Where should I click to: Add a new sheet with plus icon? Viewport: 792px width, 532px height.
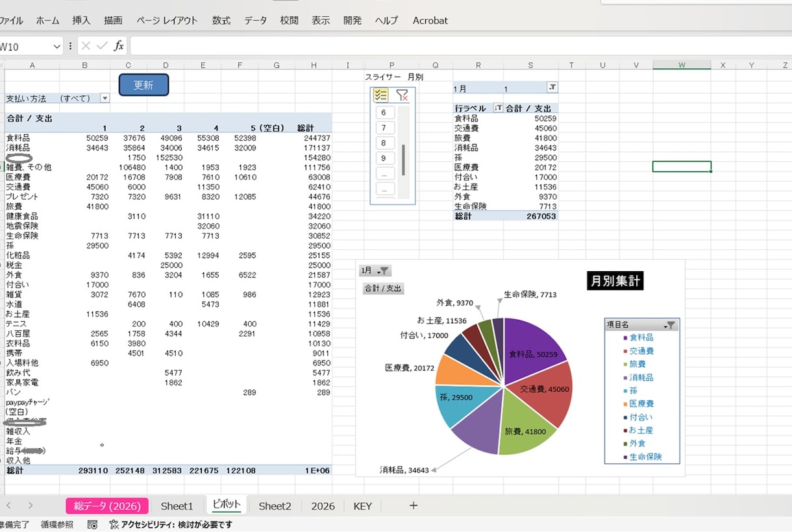click(x=413, y=505)
